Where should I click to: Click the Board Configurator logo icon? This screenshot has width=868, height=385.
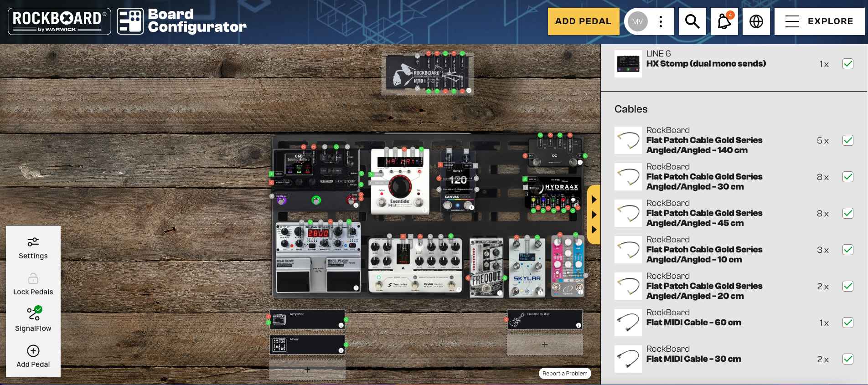(x=130, y=21)
